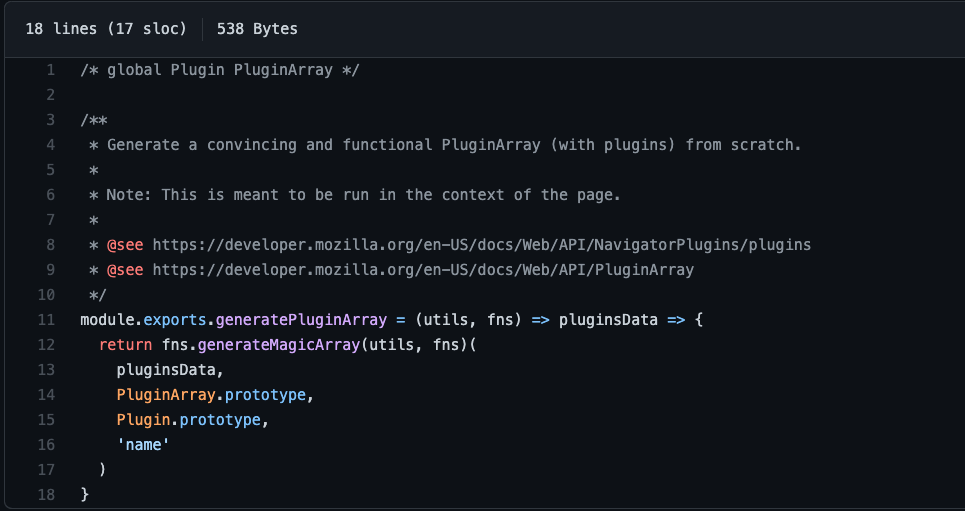The width and height of the screenshot is (965, 511).
Task: Click 'PluginArray' identifier on line 14
Action: pos(166,395)
